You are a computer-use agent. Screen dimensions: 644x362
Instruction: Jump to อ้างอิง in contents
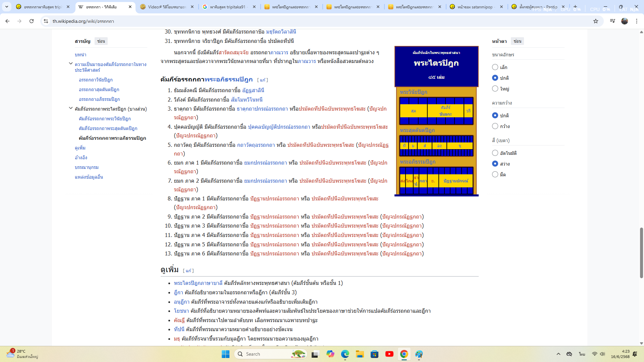81,158
